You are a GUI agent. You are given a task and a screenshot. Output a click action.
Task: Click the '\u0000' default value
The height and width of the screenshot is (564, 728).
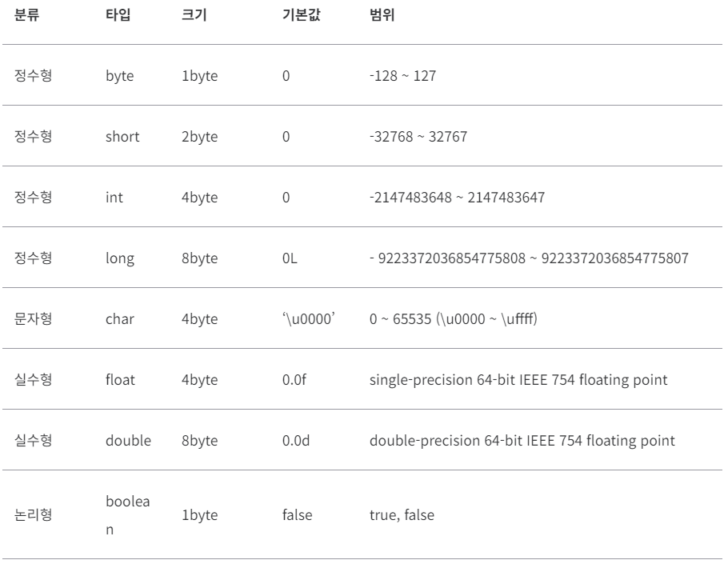pyautogui.click(x=309, y=319)
